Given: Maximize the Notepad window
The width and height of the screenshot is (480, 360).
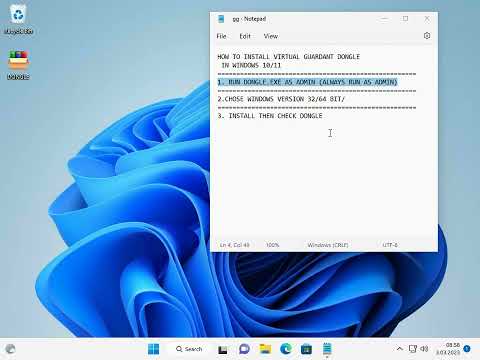Looking at the screenshot, I should 405,19.
